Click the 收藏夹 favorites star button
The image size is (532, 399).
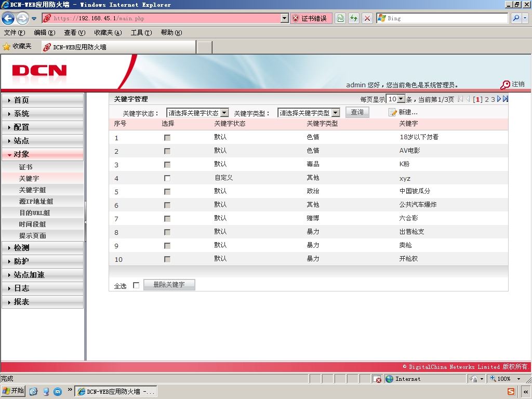click(x=17, y=46)
